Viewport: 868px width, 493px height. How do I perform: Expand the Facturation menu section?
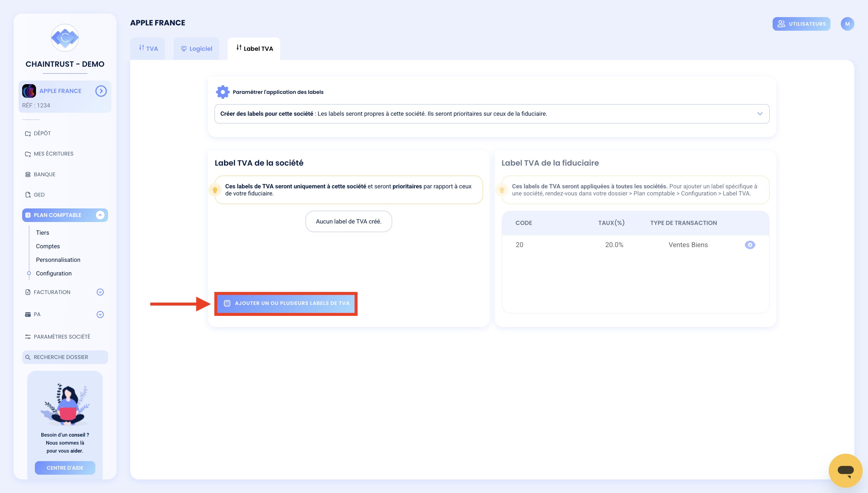pyautogui.click(x=100, y=292)
